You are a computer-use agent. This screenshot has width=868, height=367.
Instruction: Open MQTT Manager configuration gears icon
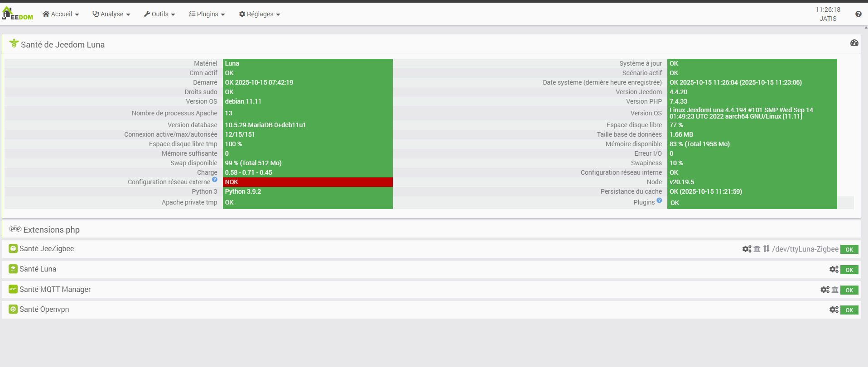coord(825,290)
